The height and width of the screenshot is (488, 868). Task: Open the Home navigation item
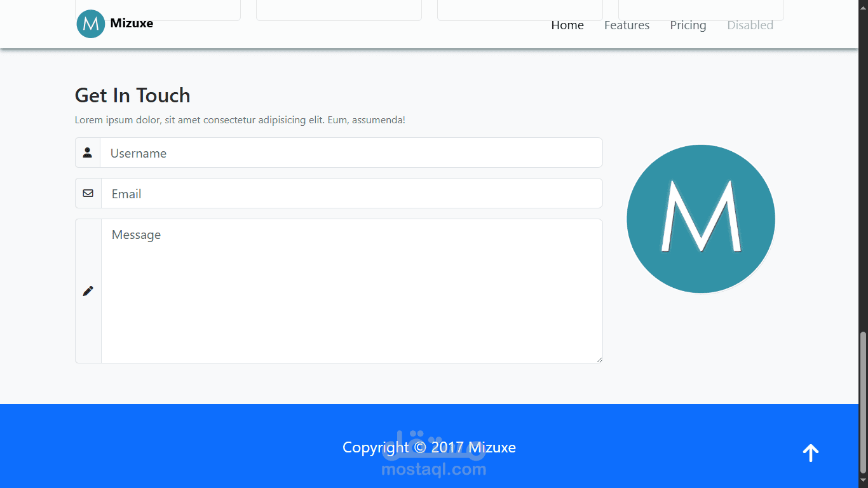point(567,25)
